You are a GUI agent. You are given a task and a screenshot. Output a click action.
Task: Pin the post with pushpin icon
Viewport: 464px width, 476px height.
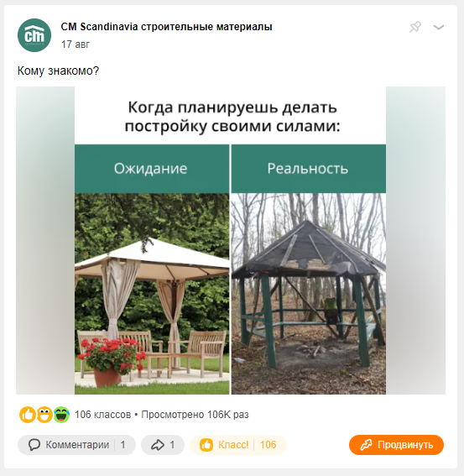[x=415, y=27]
